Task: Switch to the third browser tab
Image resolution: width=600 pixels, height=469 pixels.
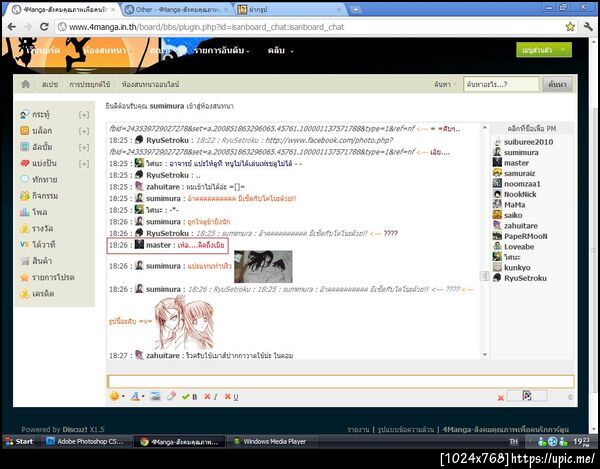Action: click(x=291, y=10)
